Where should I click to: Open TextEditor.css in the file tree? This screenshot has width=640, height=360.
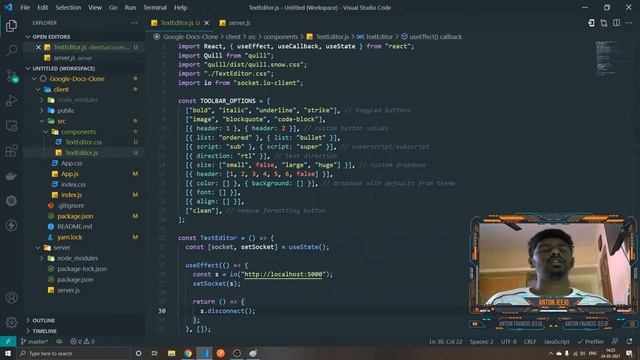point(84,142)
